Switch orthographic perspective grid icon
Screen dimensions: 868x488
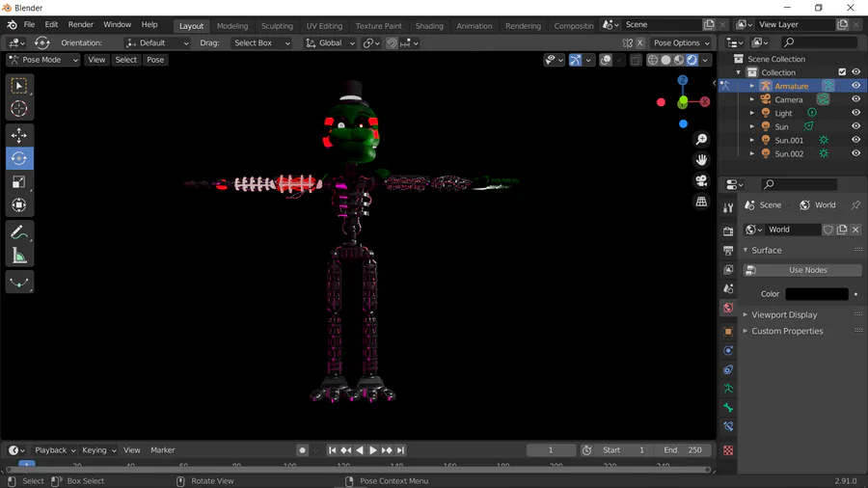(701, 202)
